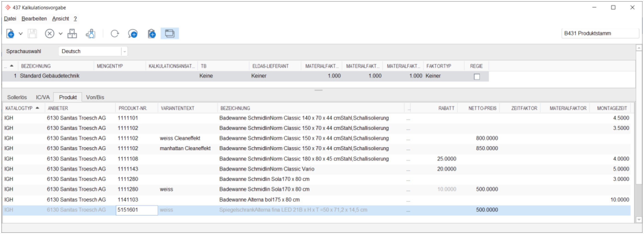
Task: Toggle the highlighted window layout icon
Action: pos(170,33)
